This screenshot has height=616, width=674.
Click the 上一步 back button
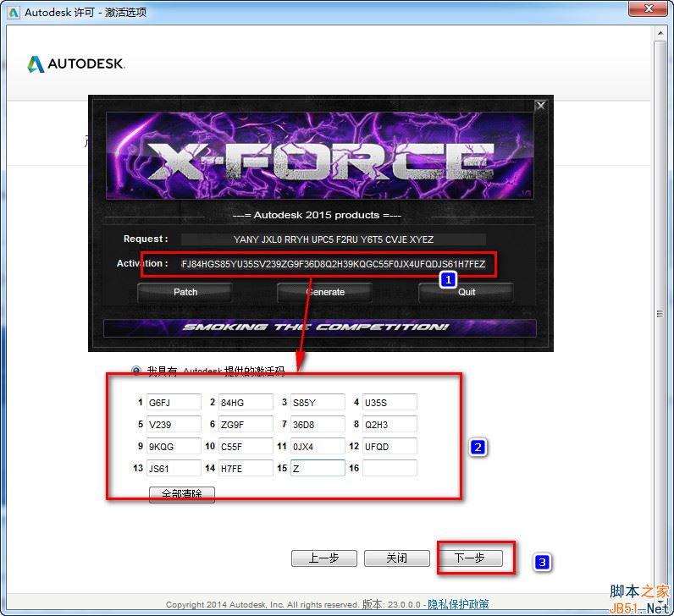click(x=324, y=558)
